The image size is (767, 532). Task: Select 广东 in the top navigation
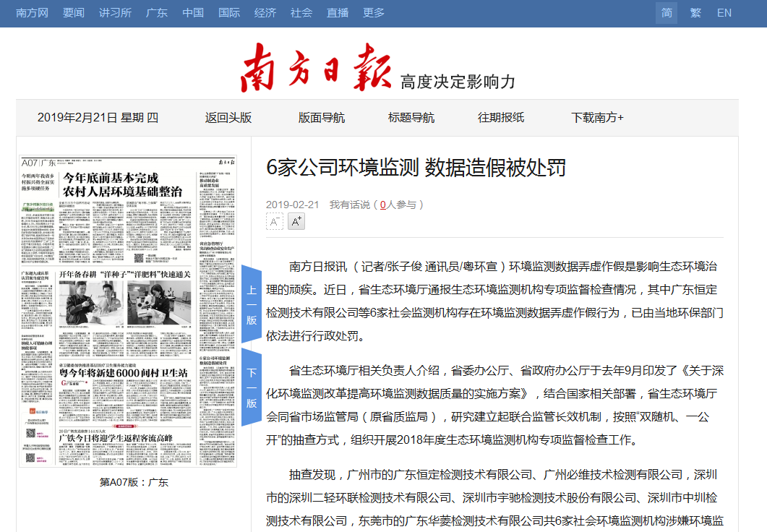(x=157, y=13)
